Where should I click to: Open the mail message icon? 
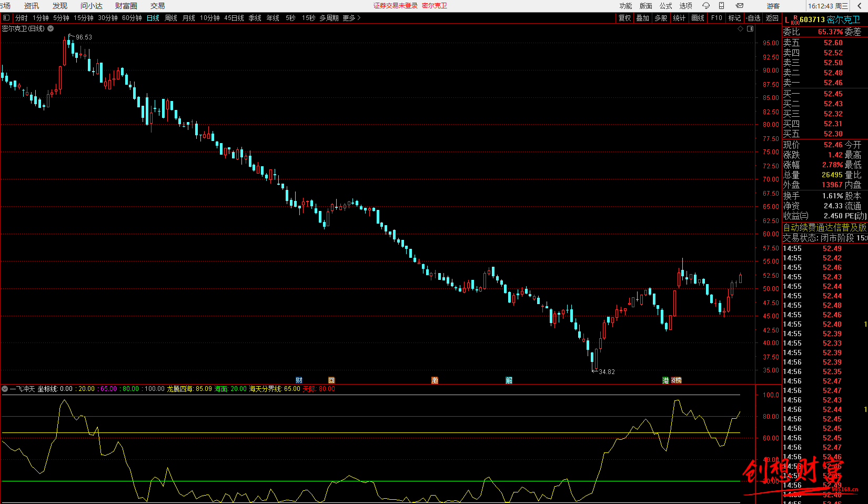tap(740, 6)
